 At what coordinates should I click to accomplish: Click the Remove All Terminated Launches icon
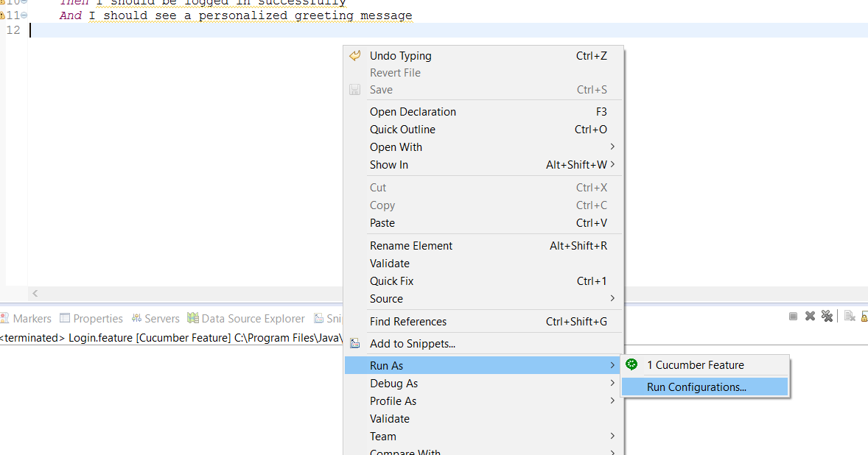coord(827,316)
